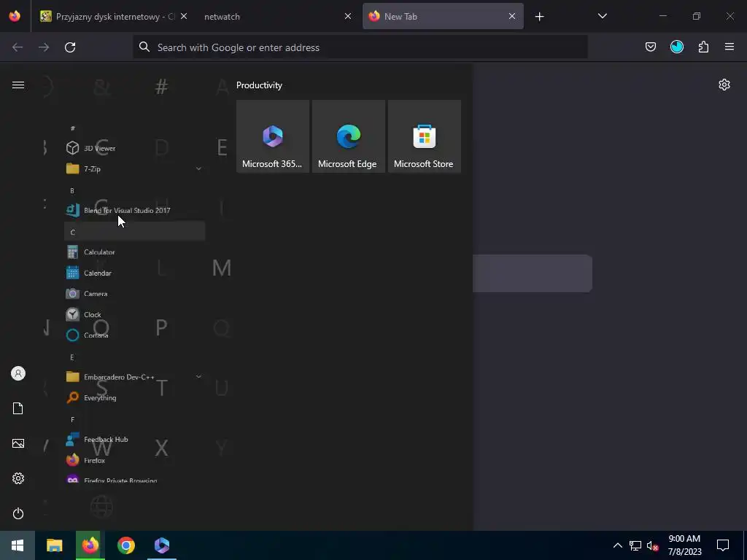Show hidden system tray icons

pyautogui.click(x=617, y=545)
